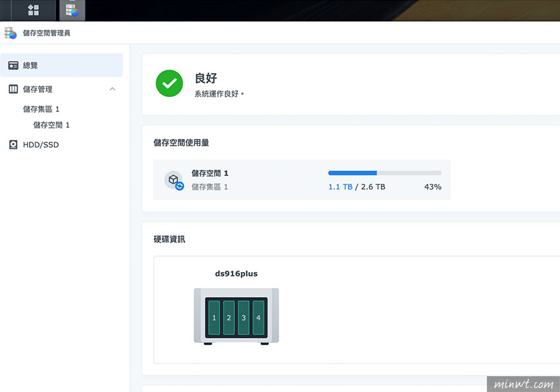Select the Storage Manager taskbar icon
Screen dimensions: 560x392
tap(72, 10)
